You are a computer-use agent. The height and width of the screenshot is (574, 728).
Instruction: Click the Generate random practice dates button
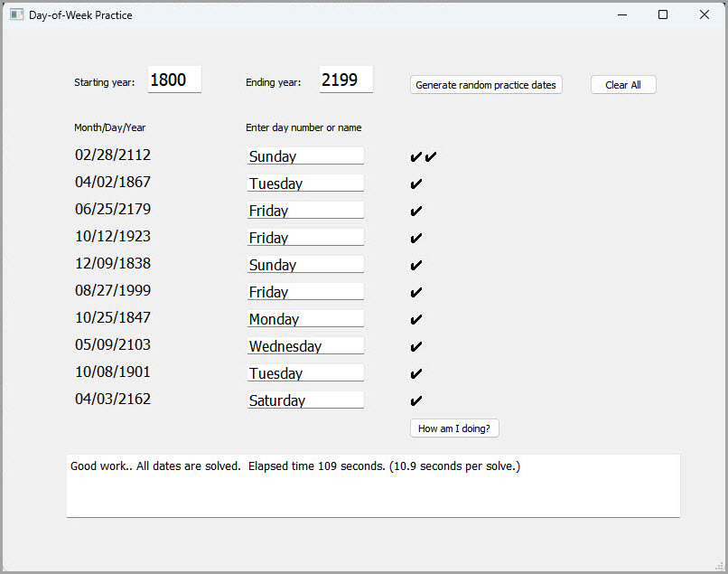coord(486,85)
